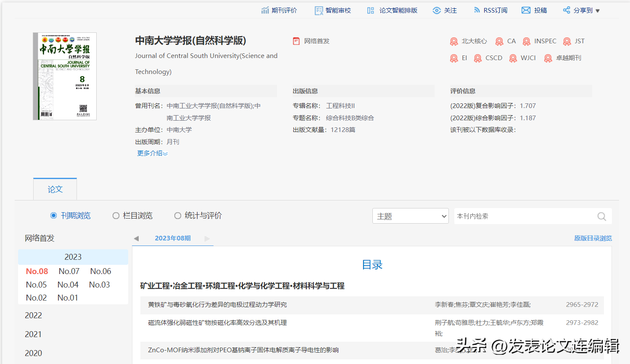The width and height of the screenshot is (630, 364).
Task: Click page range 2973-2982
Action: [x=582, y=323]
